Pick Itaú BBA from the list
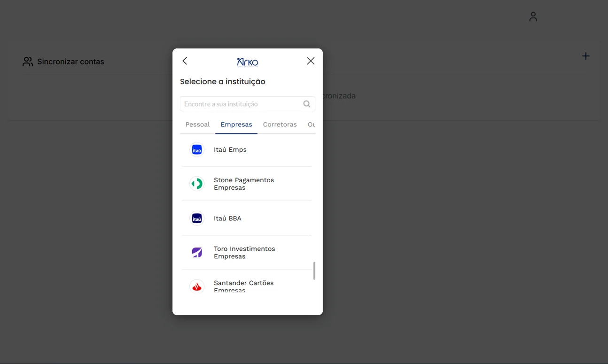This screenshot has height=364, width=608. coord(247,218)
